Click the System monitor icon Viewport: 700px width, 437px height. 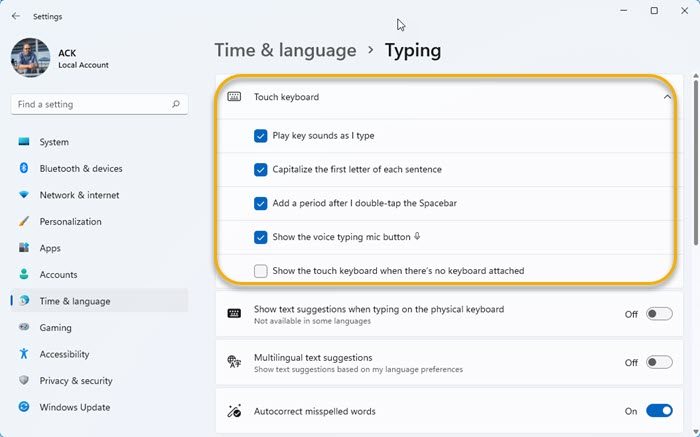[24, 142]
